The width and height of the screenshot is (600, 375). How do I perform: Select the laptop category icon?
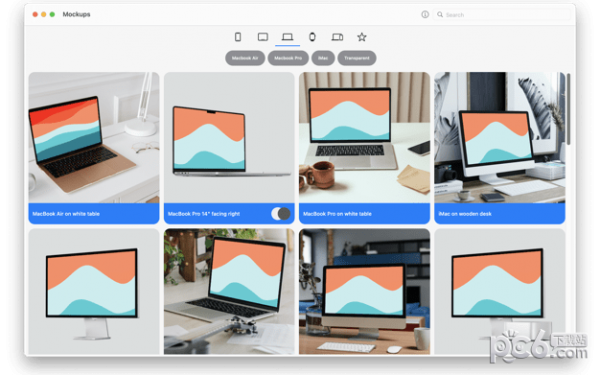pyautogui.click(x=287, y=37)
